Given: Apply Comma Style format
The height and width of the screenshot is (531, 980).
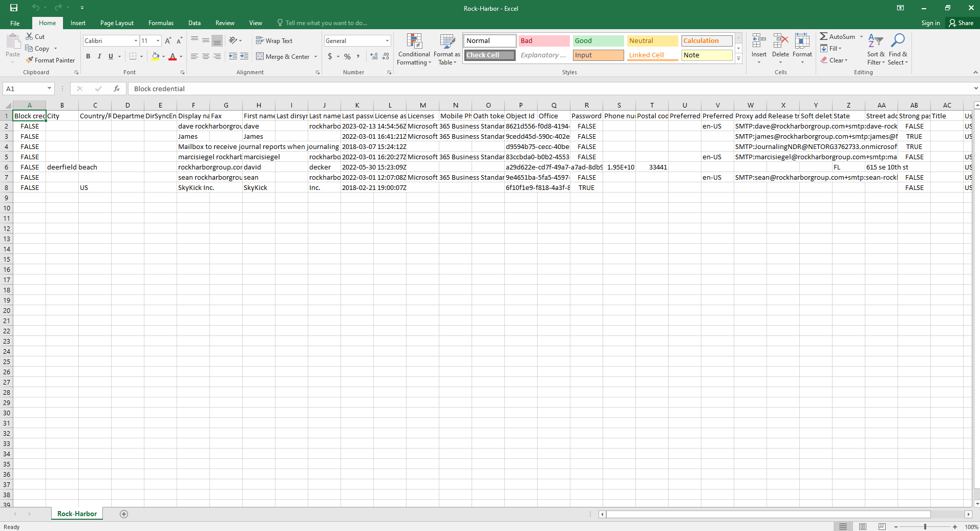Looking at the screenshot, I should [x=358, y=56].
